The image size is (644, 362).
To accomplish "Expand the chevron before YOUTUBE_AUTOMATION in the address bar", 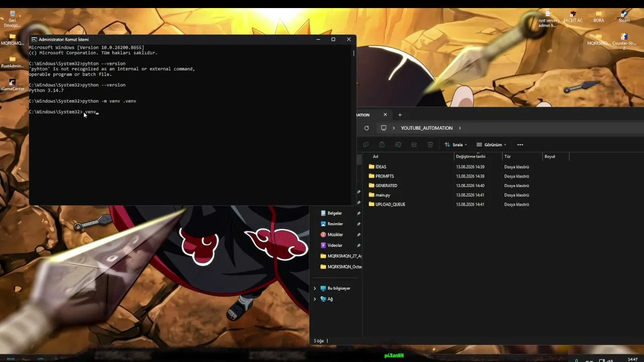I will pyautogui.click(x=393, y=128).
